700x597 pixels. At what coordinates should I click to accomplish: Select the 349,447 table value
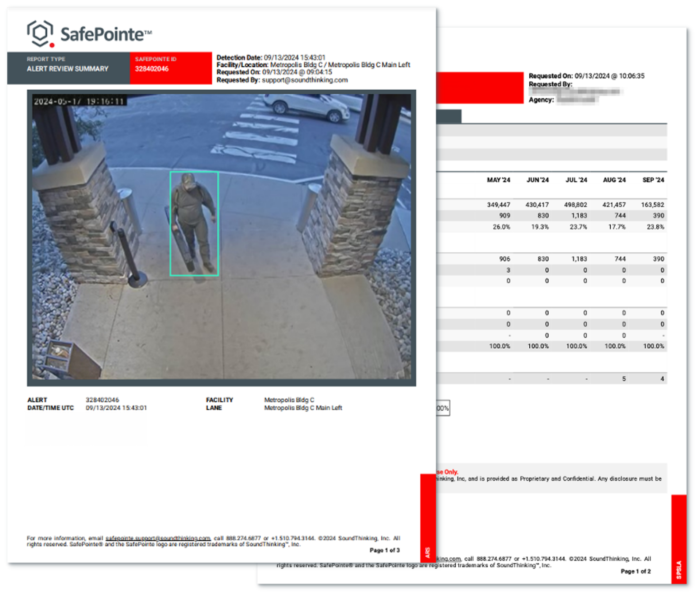click(498, 205)
